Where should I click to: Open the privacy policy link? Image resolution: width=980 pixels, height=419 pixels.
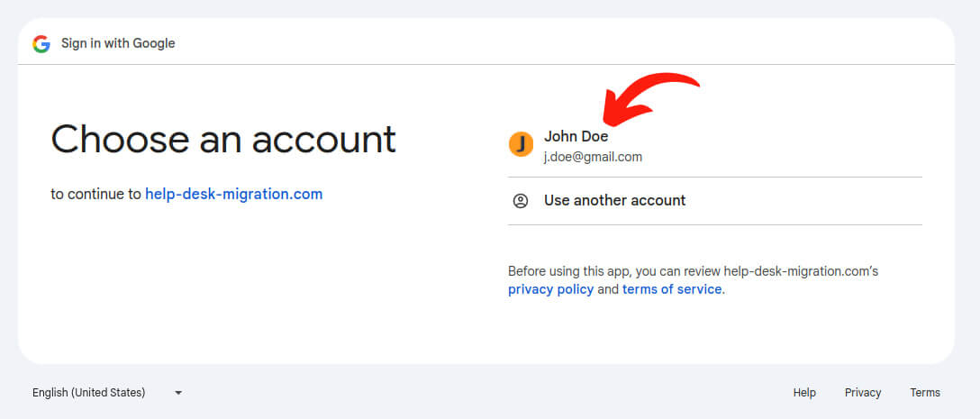tap(550, 289)
